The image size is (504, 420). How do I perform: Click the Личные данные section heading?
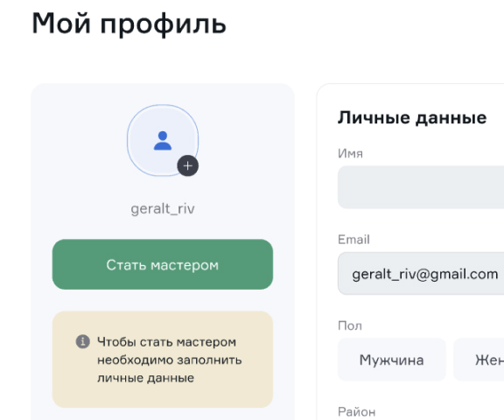click(412, 117)
